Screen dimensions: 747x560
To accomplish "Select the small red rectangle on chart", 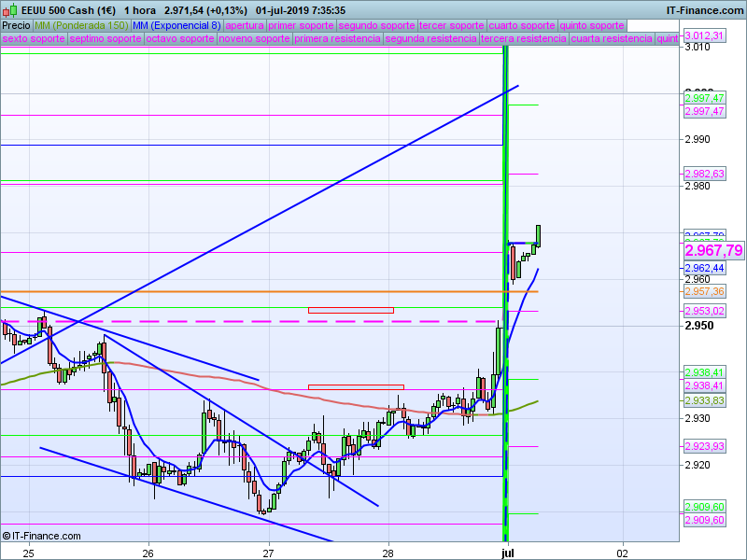I will click(356, 385).
